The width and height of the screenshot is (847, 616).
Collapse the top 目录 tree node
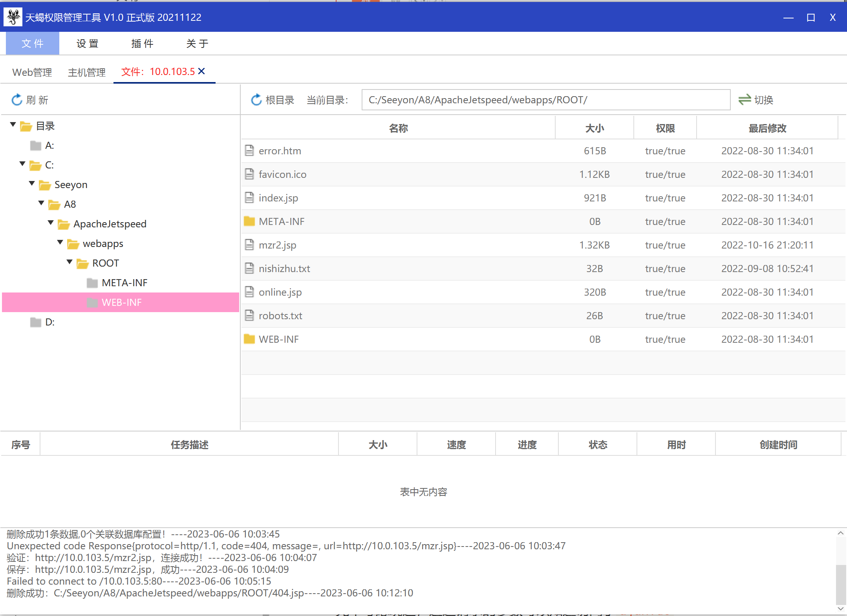[13, 125]
